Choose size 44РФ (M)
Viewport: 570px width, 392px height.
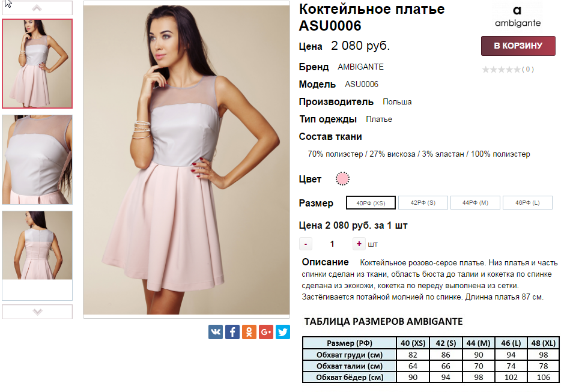[475, 203]
